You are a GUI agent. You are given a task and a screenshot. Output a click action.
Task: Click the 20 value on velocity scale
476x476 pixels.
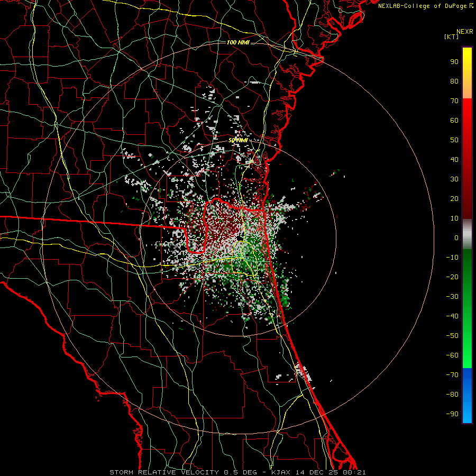click(454, 199)
